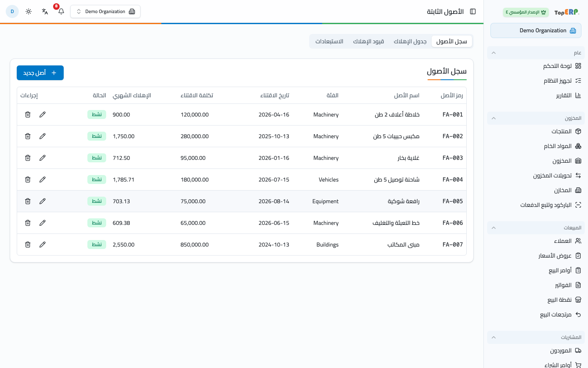Open تجهيز النظام in the sidebar

point(536,81)
